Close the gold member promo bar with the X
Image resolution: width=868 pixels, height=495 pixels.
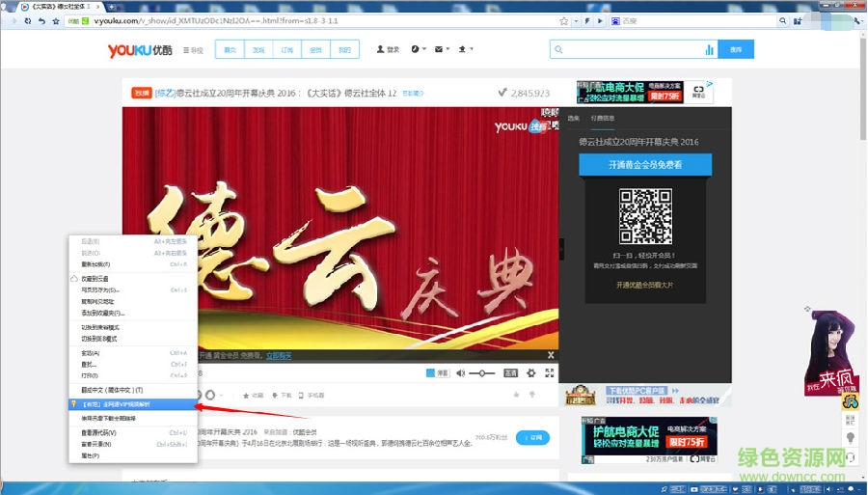pos(551,355)
